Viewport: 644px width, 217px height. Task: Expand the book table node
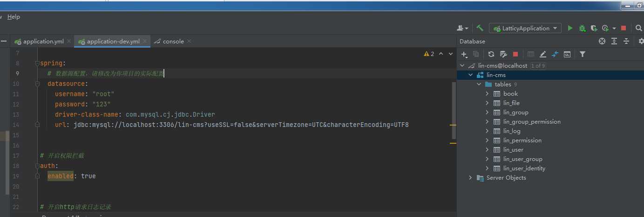[487, 94]
